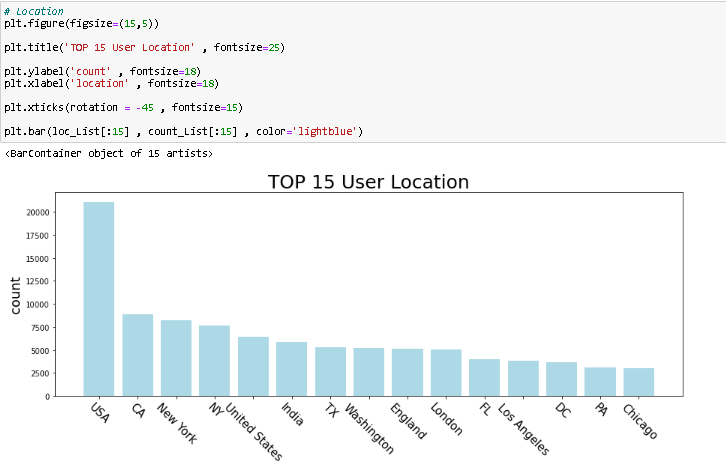Click the 'Chicago' x-axis tick label

click(x=640, y=421)
